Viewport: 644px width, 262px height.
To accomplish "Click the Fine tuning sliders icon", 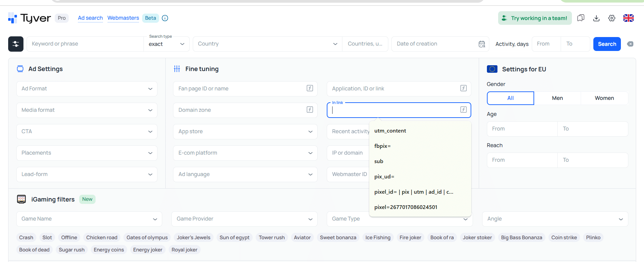I will 177,69.
